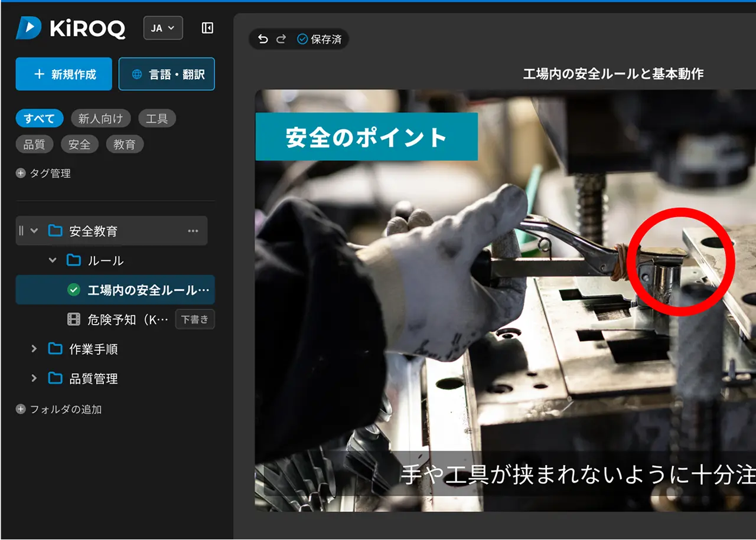Screen dimensions: 756x540
Task: Filter by 品質 tag
Action: [x=35, y=145]
